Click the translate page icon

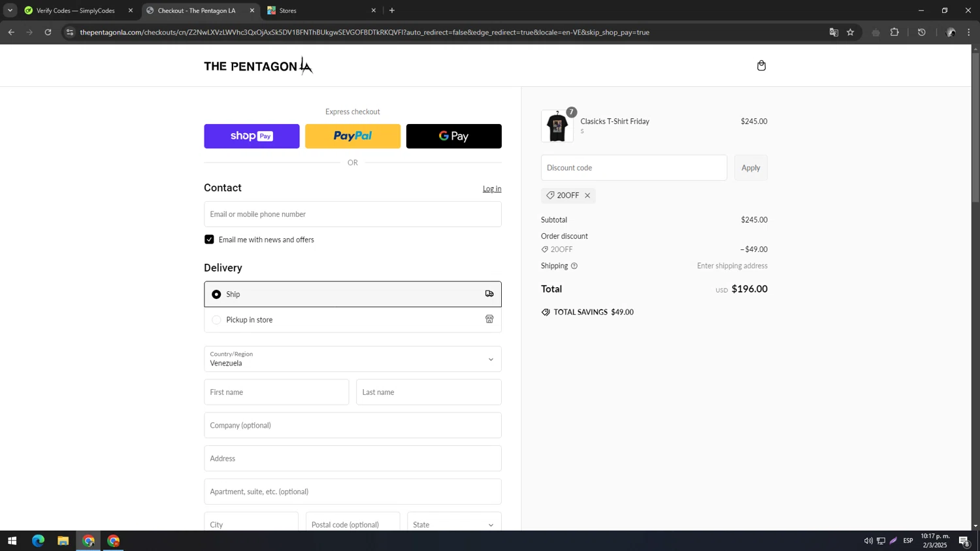(834, 32)
